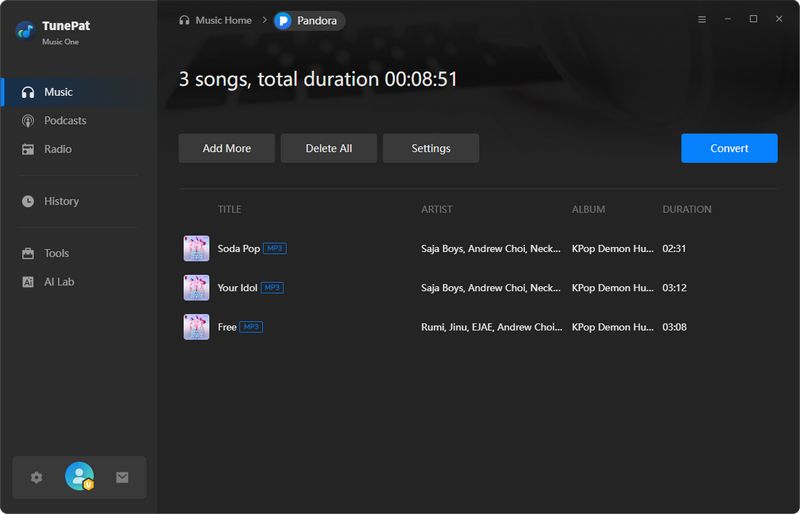This screenshot has width=800, height=514.
Task: Open the Settings button above song list
Action: coord(431,148)
